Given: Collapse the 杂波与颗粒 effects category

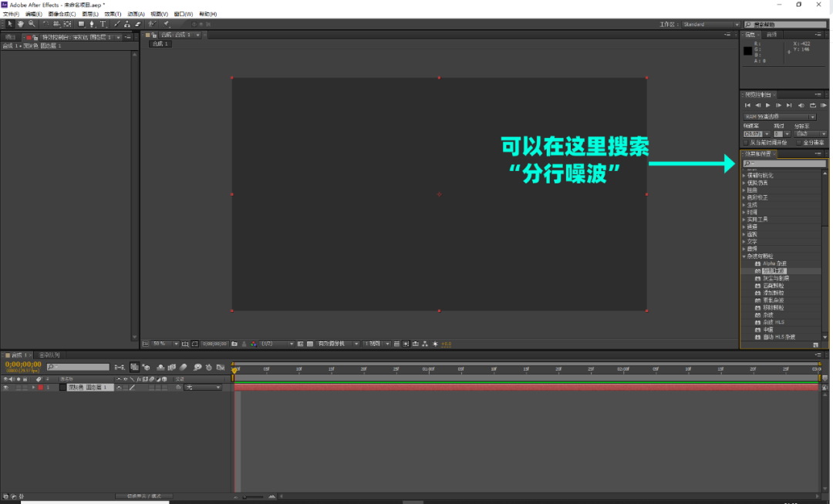Looking at the screenshot, I should (x=744, y=257).
